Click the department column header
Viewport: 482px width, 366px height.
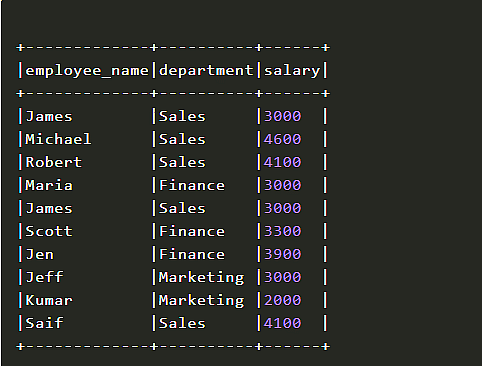[206, 70]
